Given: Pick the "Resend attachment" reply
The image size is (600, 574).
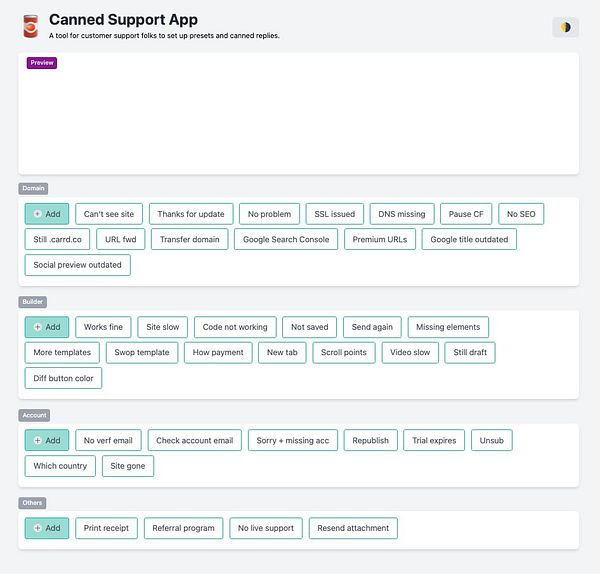Looking at the screenshot, I should point(353,528).
